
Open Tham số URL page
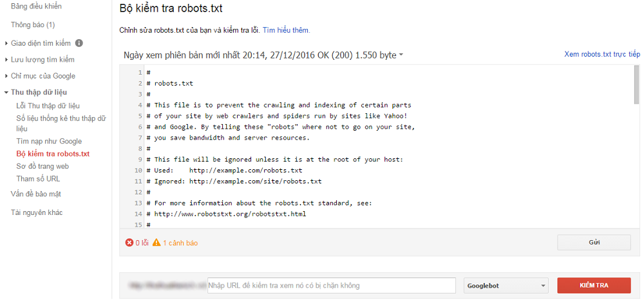pyautogui.click(x=38, y=178)
